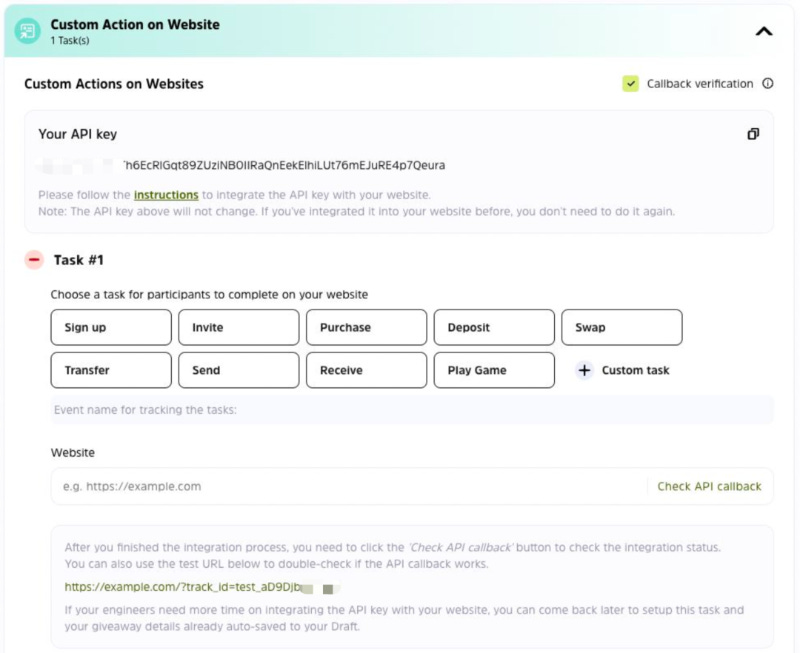
Task: Choose the Play Game task
Action: [494, 370]
